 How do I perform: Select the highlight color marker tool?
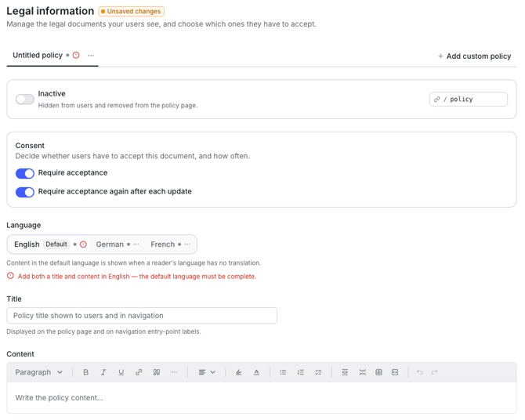(x=239, y=372)
